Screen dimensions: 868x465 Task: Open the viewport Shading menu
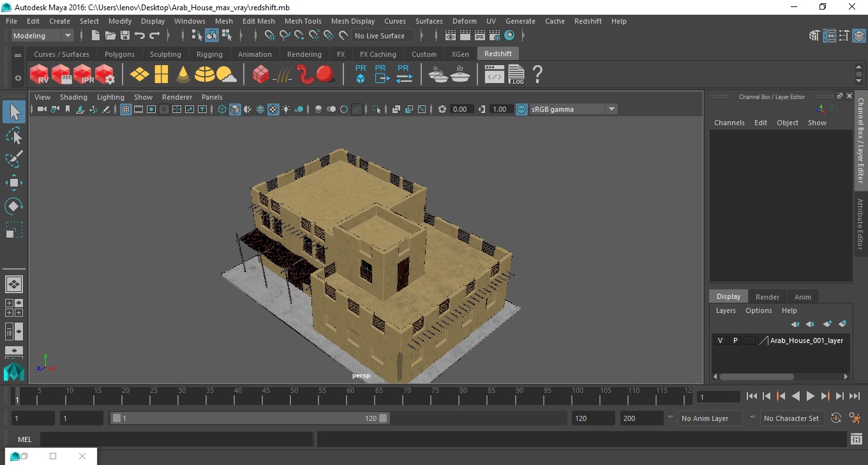(x=73, y=97)
